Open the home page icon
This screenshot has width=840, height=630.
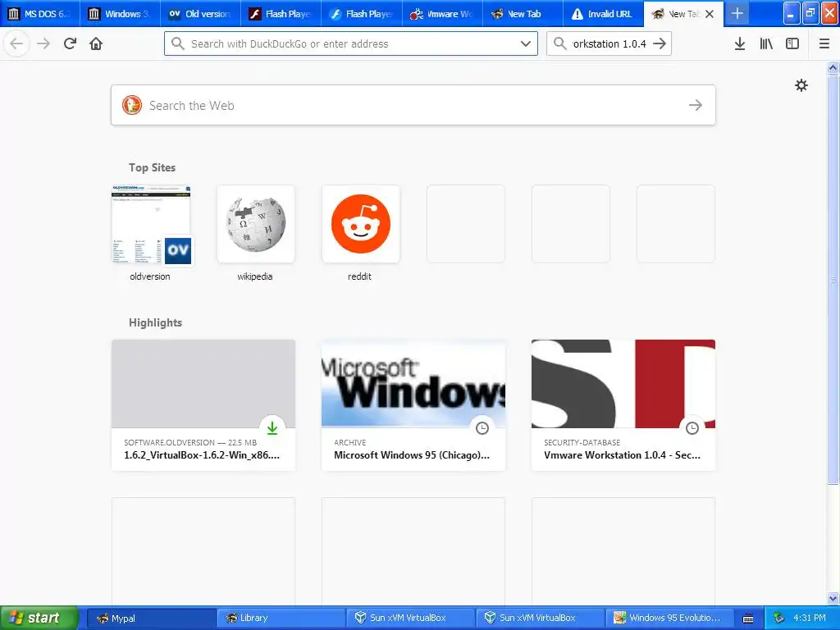(x=96, y=43)
